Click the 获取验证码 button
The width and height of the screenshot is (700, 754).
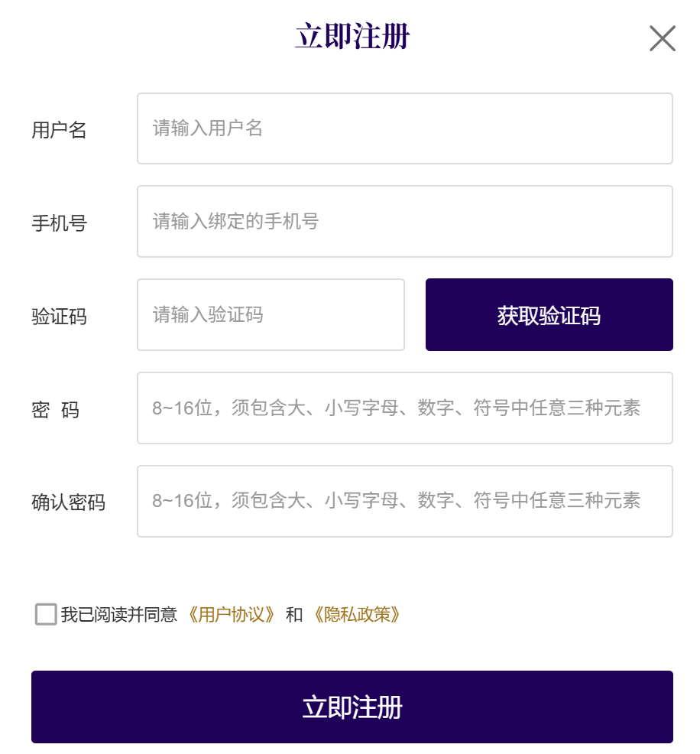click(x=549, y=315)
